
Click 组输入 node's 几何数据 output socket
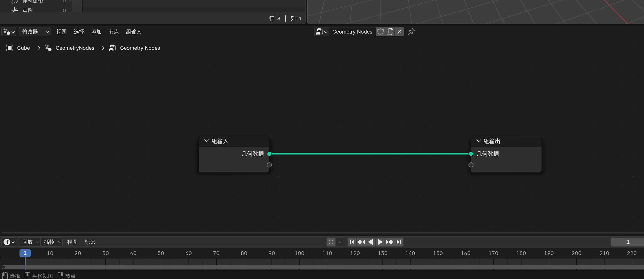(x=269, y=154)
